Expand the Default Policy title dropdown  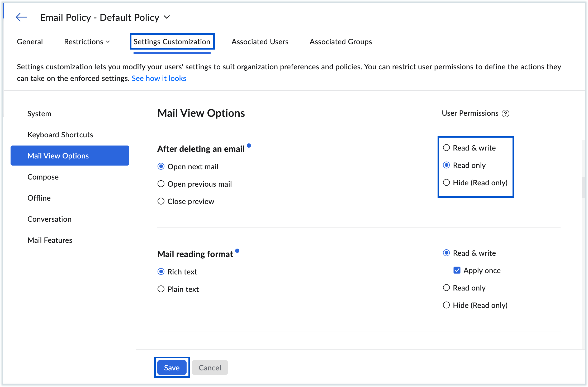tap(167, 17)
